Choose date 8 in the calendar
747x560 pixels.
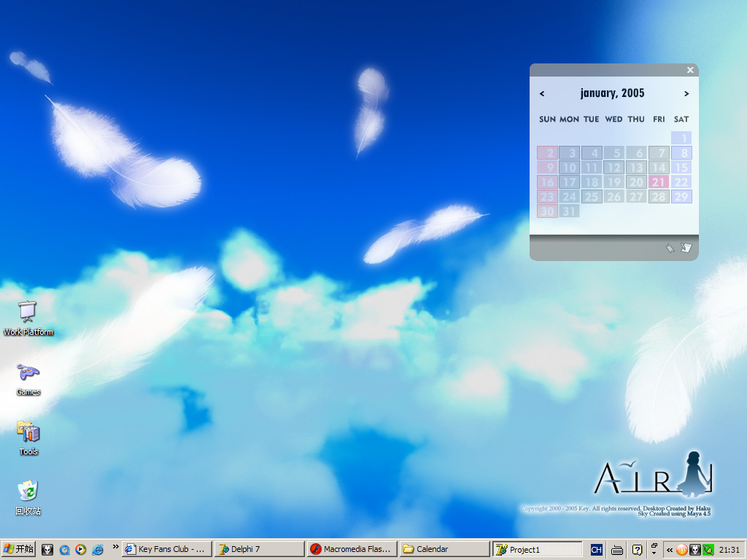(x=681, y=153)
